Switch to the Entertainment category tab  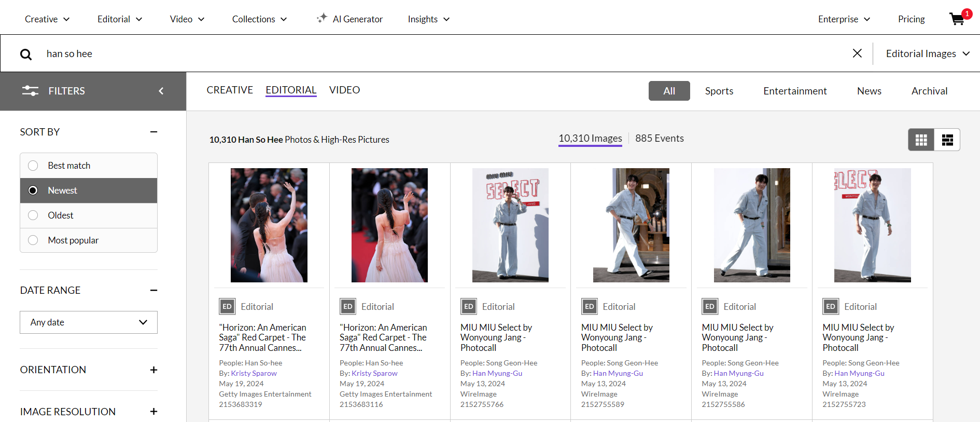coord(795,91)
